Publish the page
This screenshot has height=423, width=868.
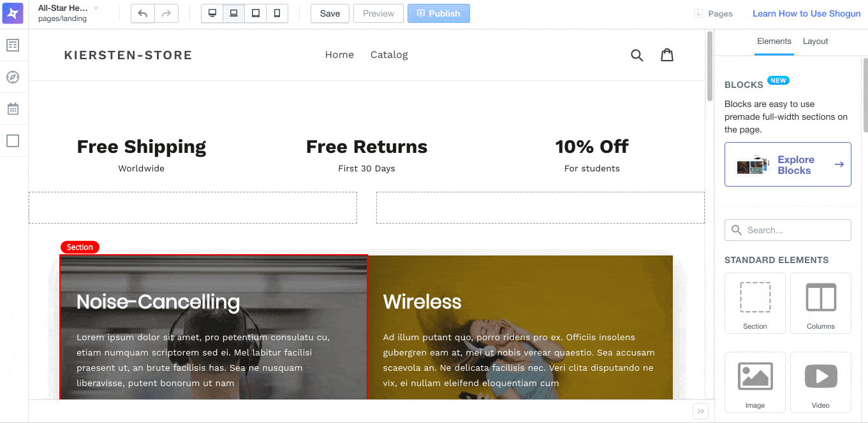(439, 13)
